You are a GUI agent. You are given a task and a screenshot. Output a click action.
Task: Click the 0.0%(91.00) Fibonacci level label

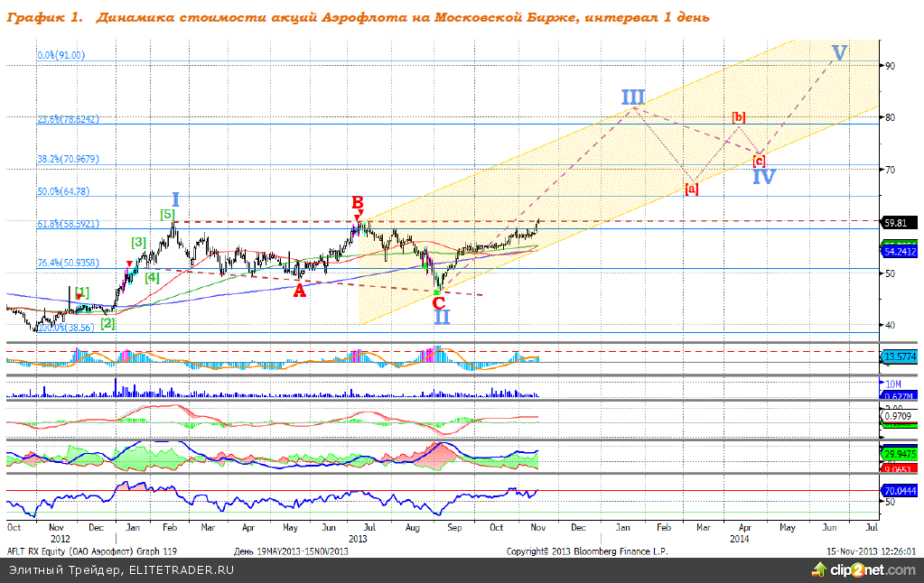(x=61, y=55)
